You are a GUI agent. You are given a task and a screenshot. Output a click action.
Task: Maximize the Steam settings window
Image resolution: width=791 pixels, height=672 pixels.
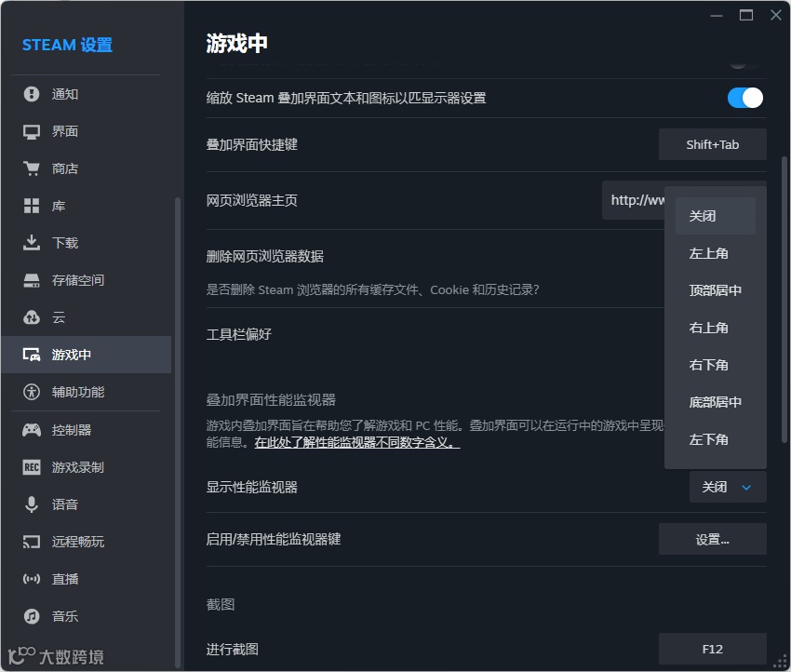tap(746, 15)
